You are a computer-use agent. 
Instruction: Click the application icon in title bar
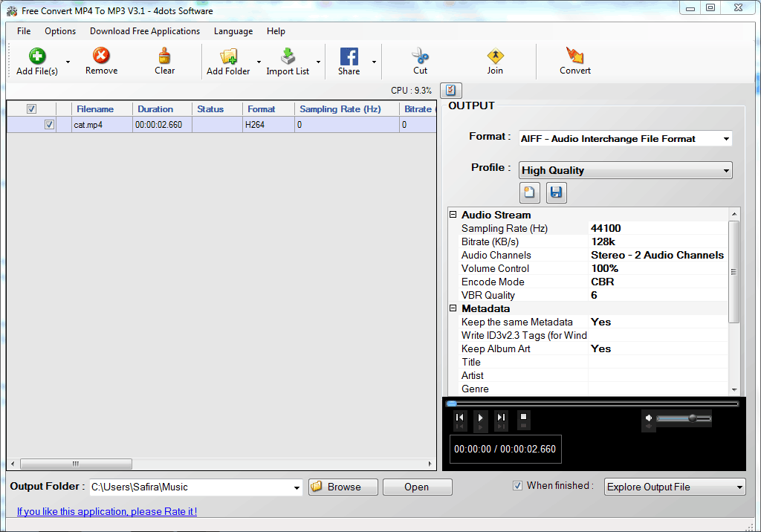[x=12, y=10]
